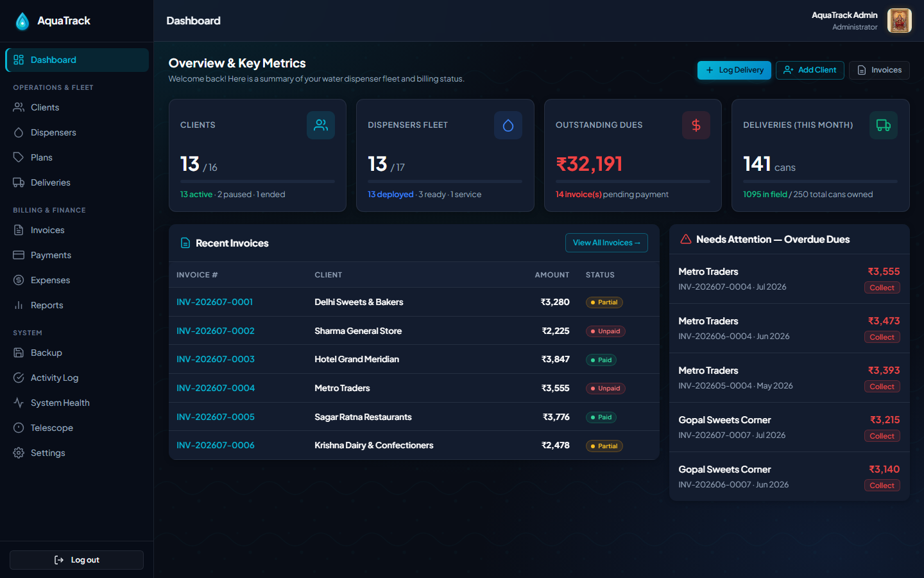This screenshot has width=924, height=578.
Task: Click the Dispensers droplet icon in sidebar
Action: tap(19, 132)
